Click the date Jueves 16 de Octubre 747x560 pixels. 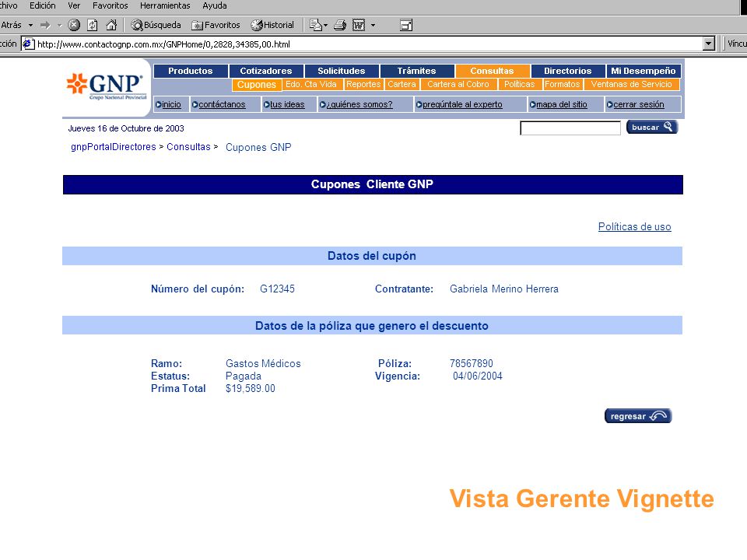tap(126, 128)
